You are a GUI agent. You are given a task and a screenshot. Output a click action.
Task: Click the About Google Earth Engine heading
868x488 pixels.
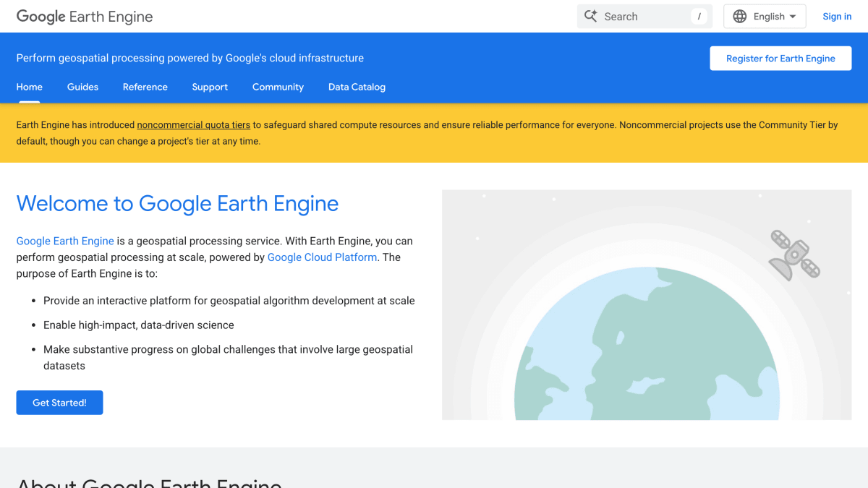(149, 482)
